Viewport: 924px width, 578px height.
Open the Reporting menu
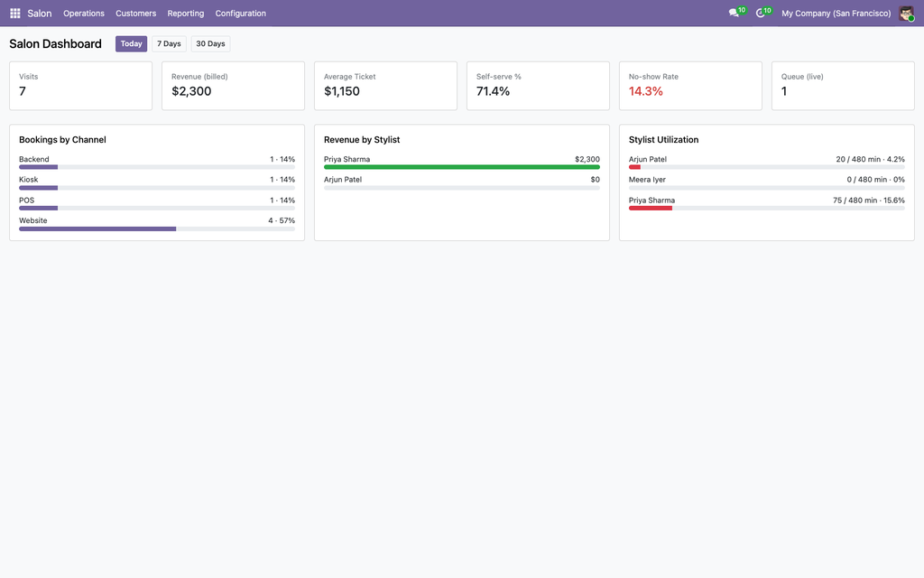pos(186,13)
